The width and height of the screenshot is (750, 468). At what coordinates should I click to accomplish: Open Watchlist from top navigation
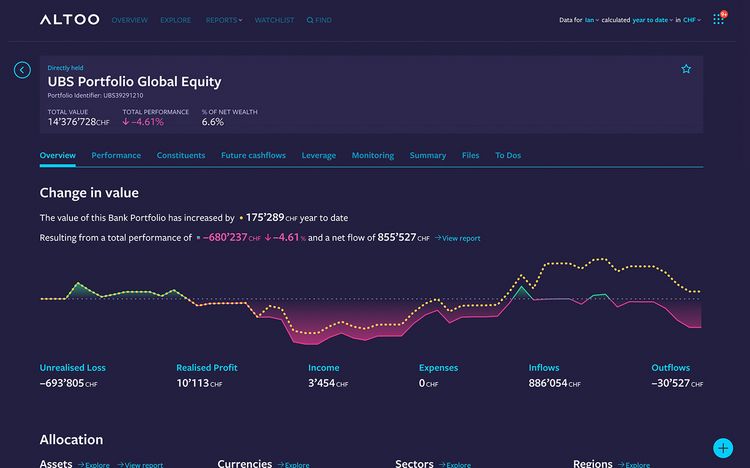pyautogui.click(x=274, y=20)
